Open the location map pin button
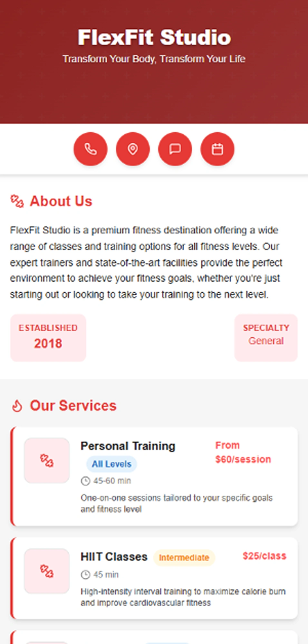308x644 pixels. (133, 149)
